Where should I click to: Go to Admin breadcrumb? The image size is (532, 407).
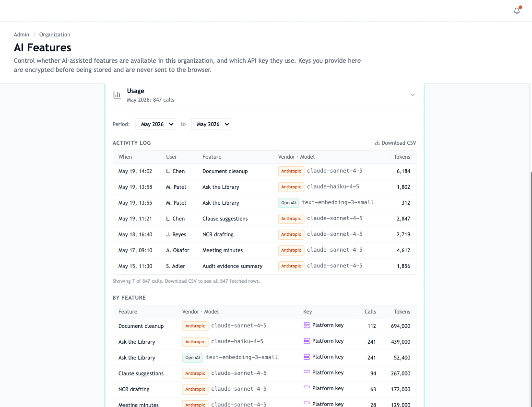click(x=22, y=35)
